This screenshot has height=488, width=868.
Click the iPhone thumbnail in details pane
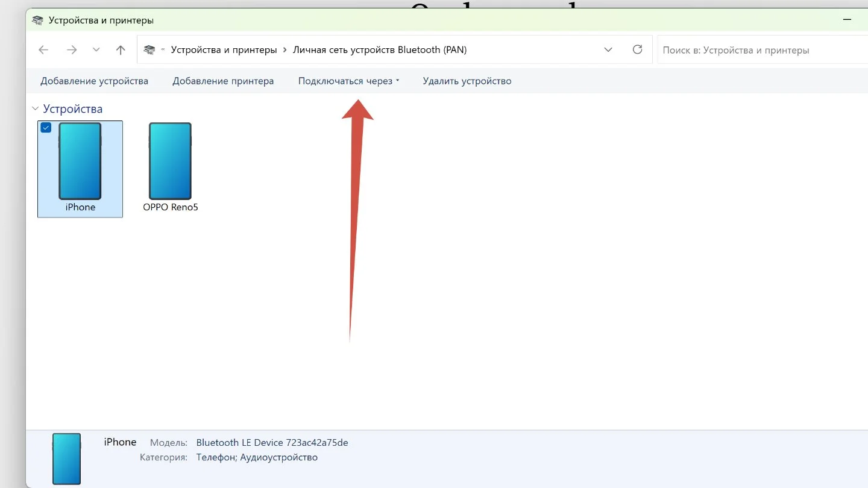[x=66, y=458]
